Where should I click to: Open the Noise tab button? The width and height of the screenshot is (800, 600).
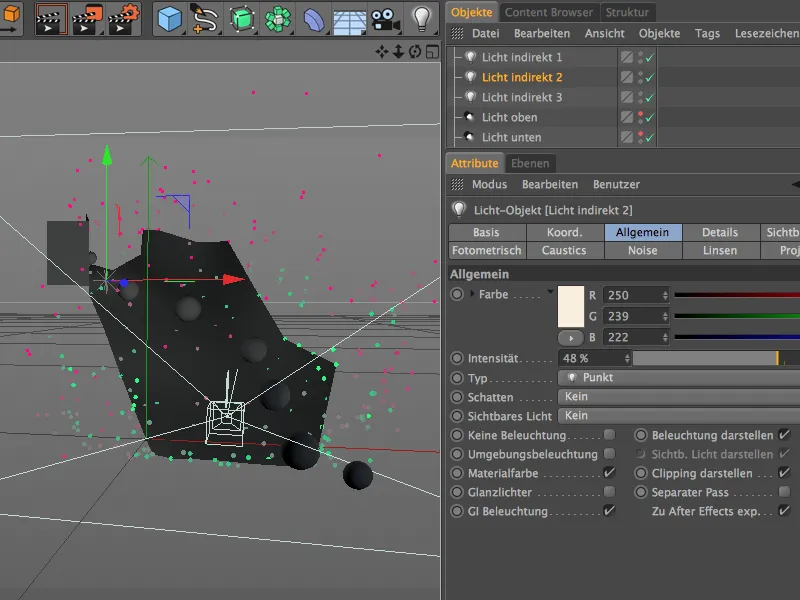point(642,251)
